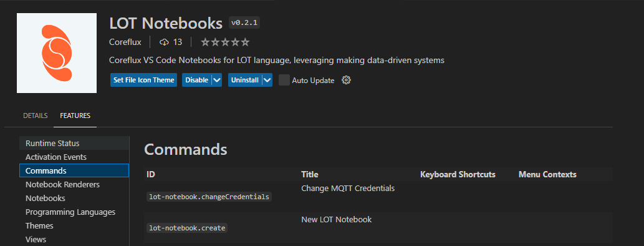Screen dimensions: 644x246
Task: Click the five-star rating
Action: 225,42
